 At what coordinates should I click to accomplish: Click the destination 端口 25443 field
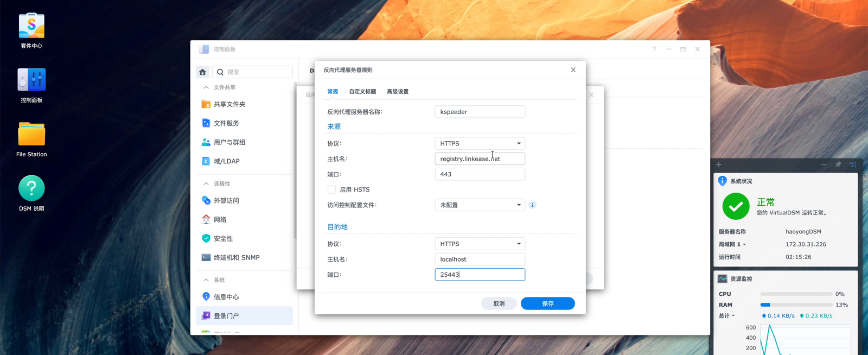coord(480,275)
